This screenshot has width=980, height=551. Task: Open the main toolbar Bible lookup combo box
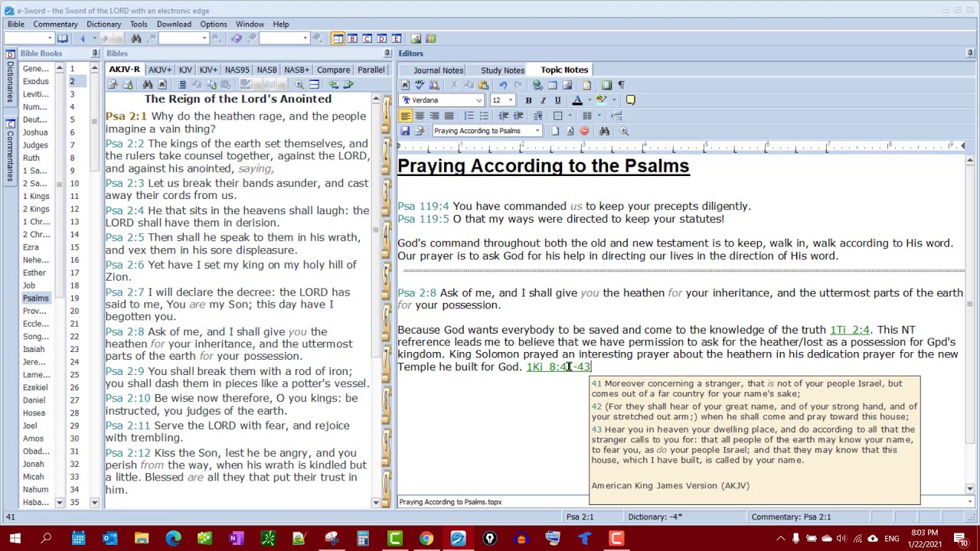(x=28, y=38)
